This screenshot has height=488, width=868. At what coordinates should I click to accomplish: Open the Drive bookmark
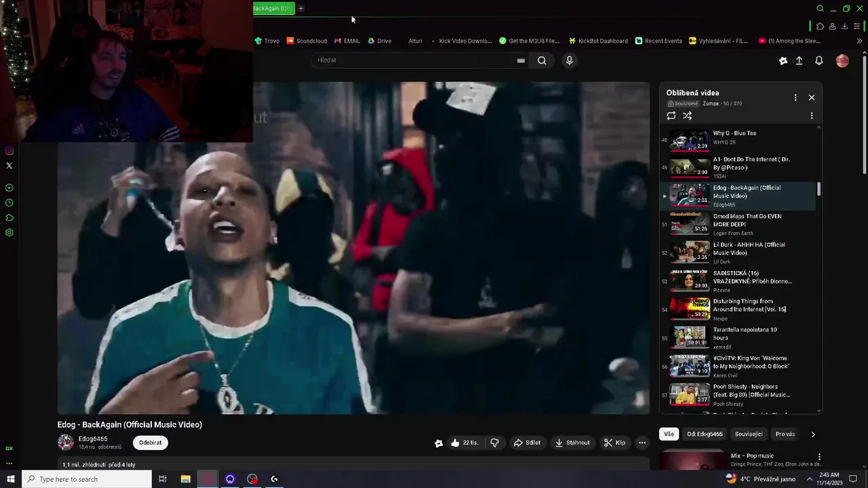[380, 41]
